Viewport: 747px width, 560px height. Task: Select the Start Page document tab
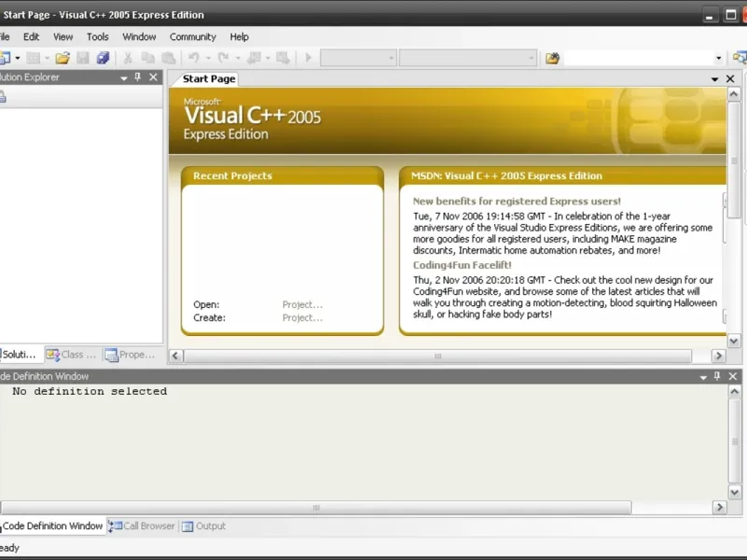[x=208, y=78]
